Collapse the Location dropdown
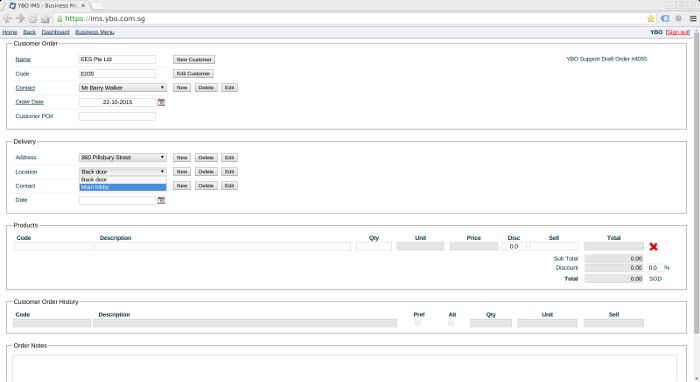700x382 pixels. (x=123, y=171)
